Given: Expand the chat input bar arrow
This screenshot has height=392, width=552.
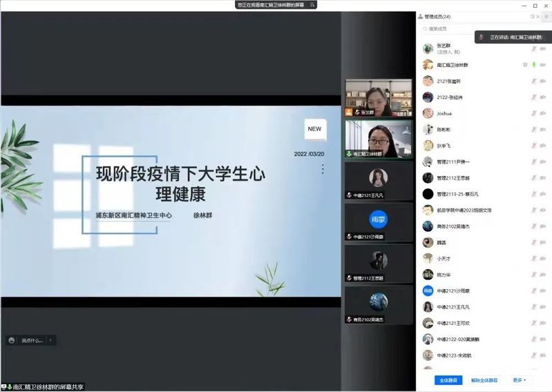Looking at the screenshot, I should pyautogui.click(x=50, y=340).
